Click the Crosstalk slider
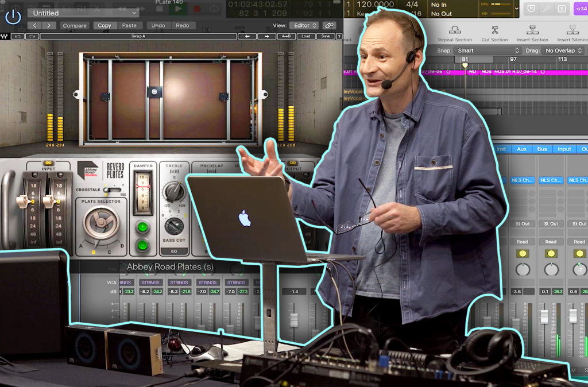The width and height of the screenshot is (588, 387). 113,189
